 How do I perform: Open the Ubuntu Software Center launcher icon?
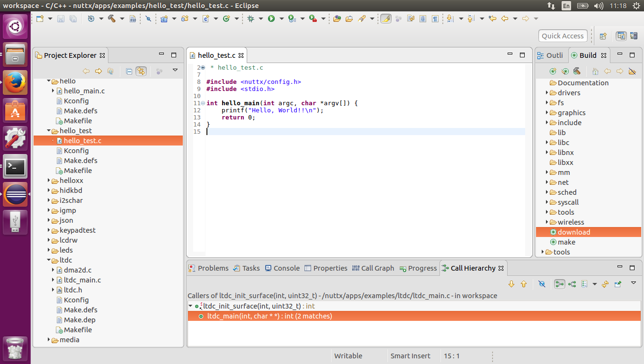coord(15,111)
